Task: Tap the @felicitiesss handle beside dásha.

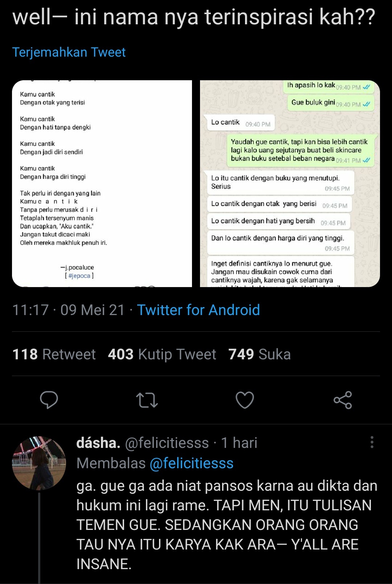Action: point(167,443)
